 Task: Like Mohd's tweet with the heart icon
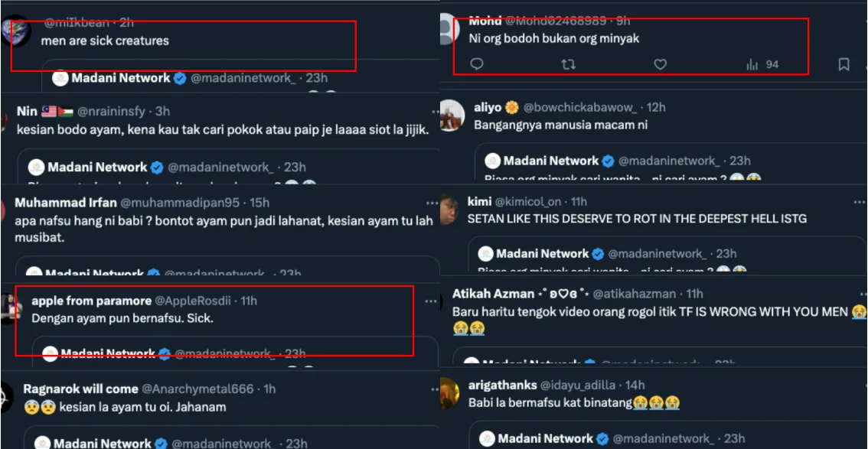pos(660,65)
